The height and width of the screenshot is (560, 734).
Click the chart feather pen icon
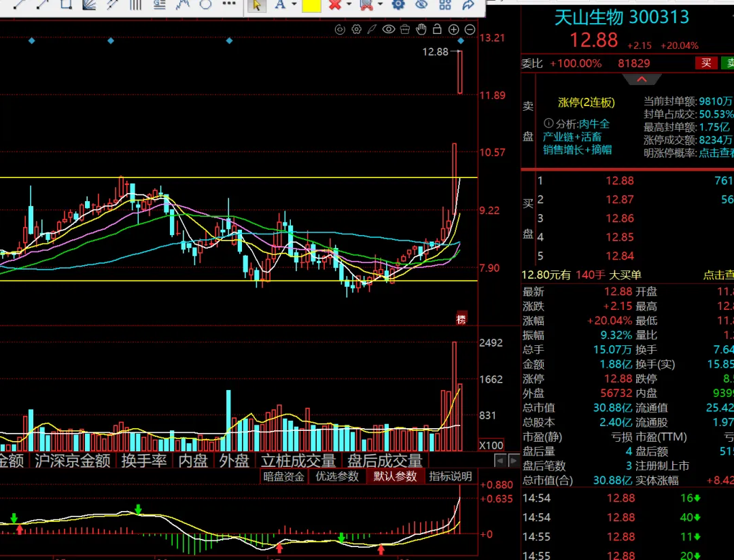[x=372, y=29]
